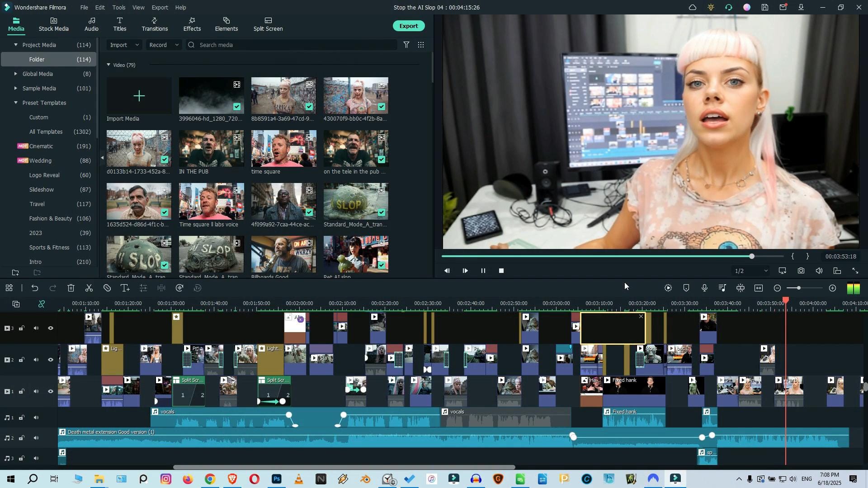Image resolution: width=868 pixels, height=488 pixels.
Task: Open the Tools menu
Action: [119, 8]
